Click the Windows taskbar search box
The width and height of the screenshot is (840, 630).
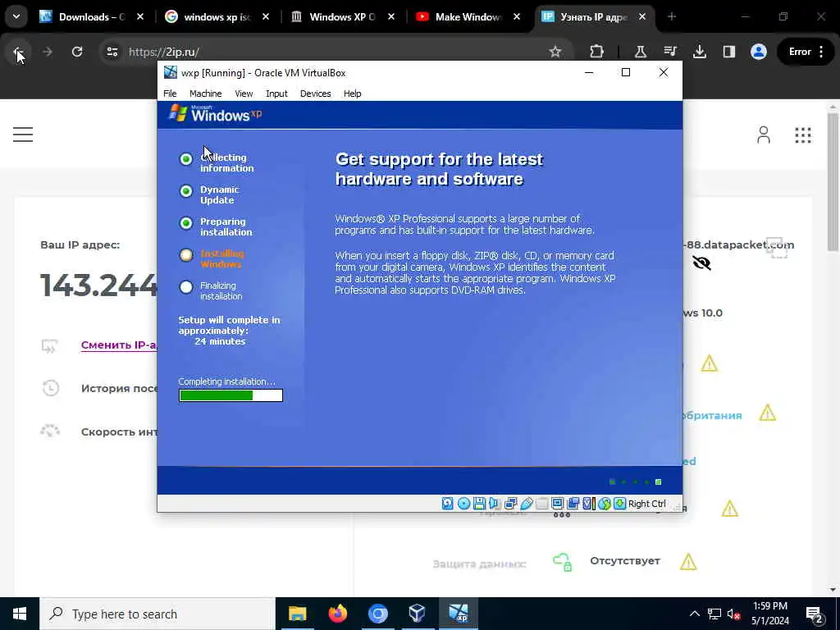(157, 614)
